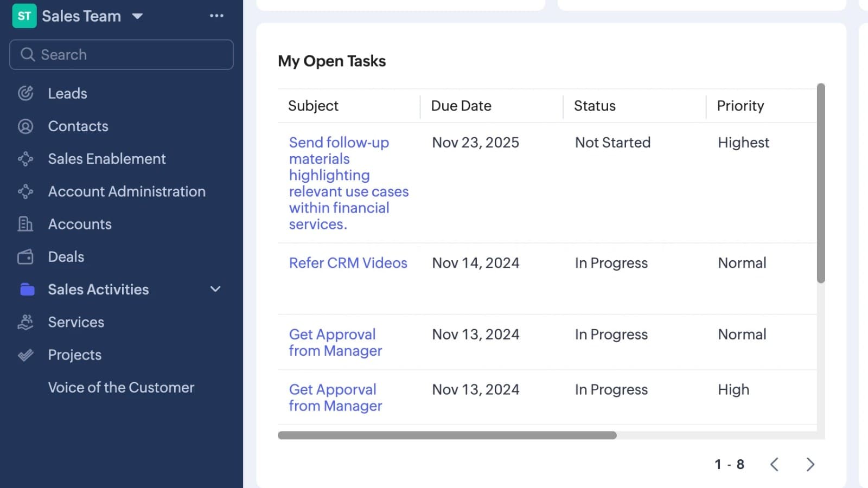This screenshot has width=868, height=488.
Task: Go to the Accounts module
Action: click(x=80, y=224)
